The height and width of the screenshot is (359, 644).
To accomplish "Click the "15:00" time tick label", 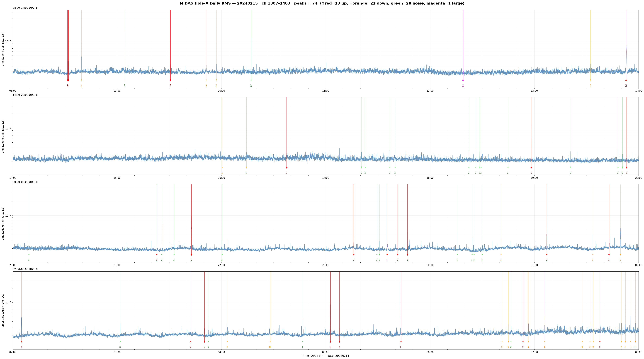I will 117,178.
